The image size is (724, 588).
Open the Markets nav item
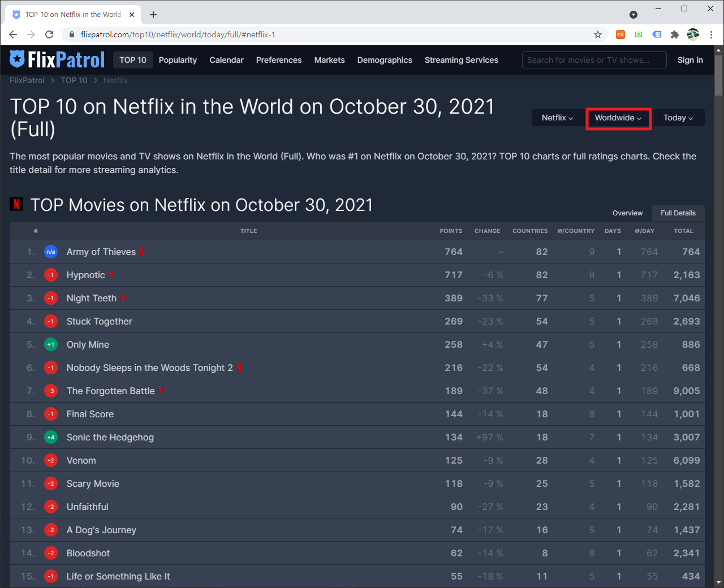click(x=330, y=60)
